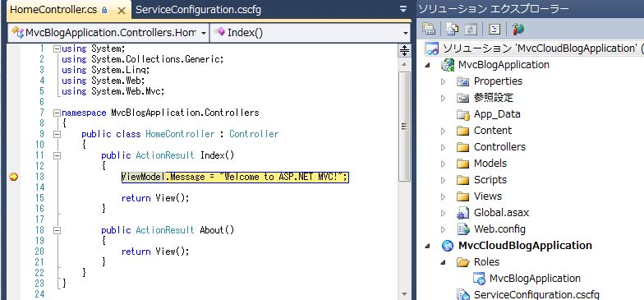Expand the Content folder node

click(443, 131)
